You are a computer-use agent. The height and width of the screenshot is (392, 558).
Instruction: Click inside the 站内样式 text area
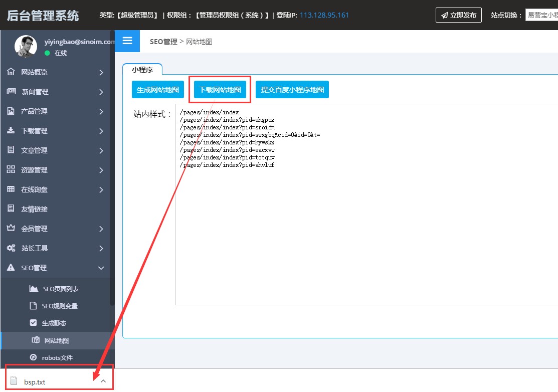[366, 226]
